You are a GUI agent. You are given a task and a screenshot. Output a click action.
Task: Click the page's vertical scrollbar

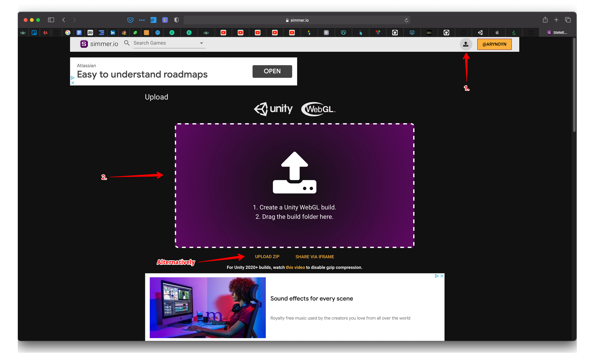[x=574, y=84]
